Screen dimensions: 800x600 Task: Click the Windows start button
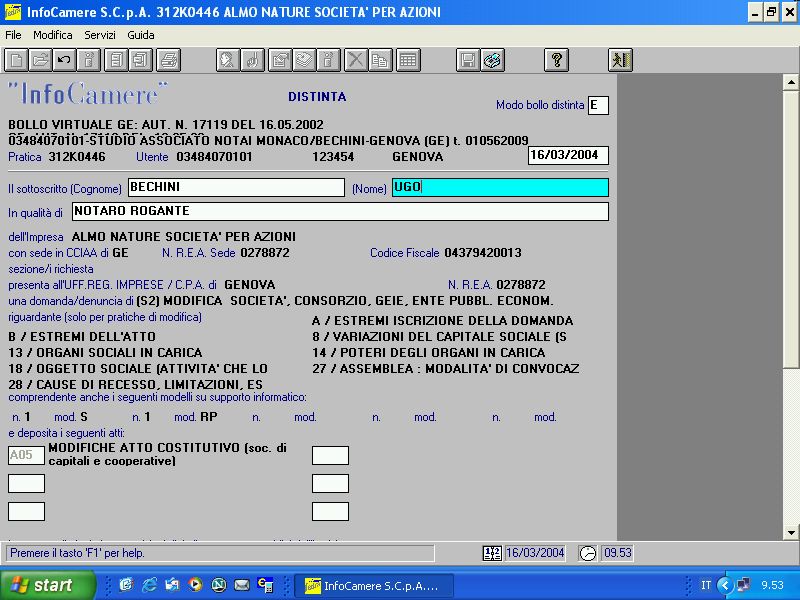[x=48, y=585]
